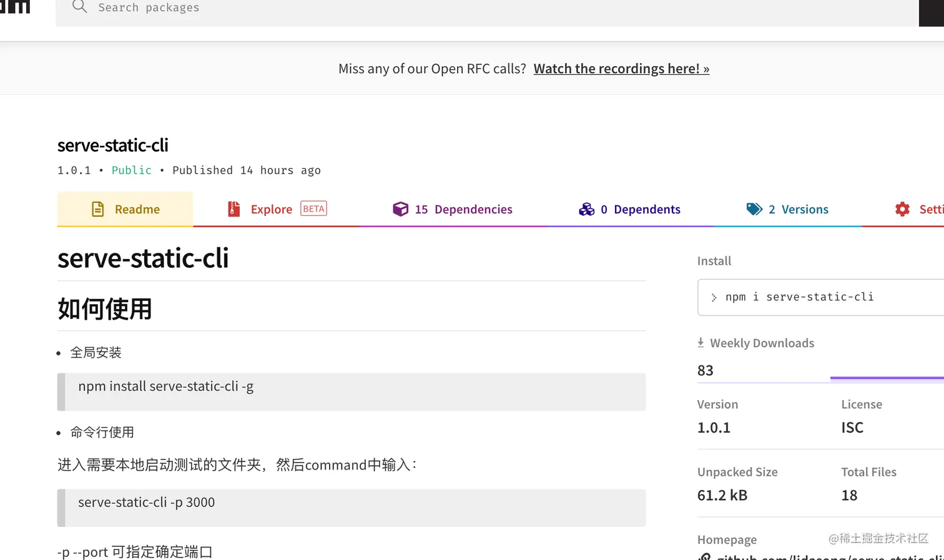Click the install command prompt chevron icon
The image size is (944, 560).
point(714,298)
